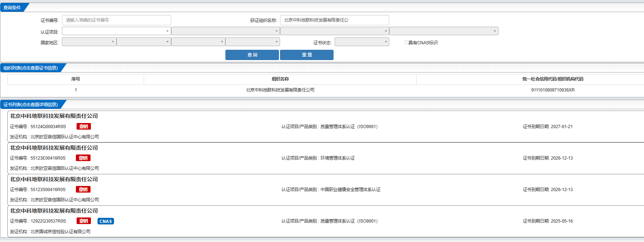Click the 查询 search button
This screenshot has height=242, width=644.
pos(252,55)
